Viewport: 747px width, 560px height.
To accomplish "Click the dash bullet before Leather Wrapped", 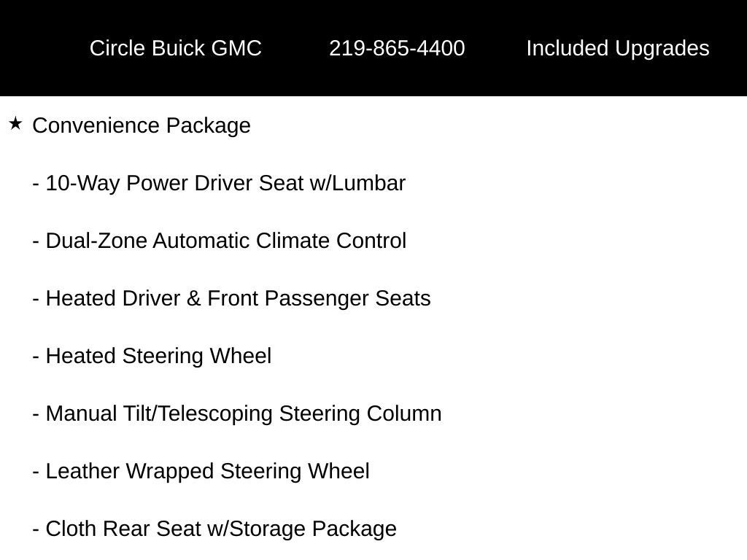I will [36, 472].
